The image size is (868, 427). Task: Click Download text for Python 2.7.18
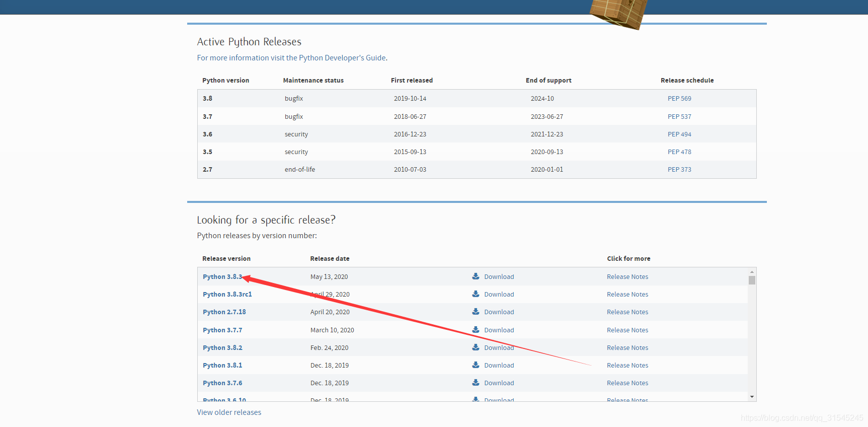point(499,312)
